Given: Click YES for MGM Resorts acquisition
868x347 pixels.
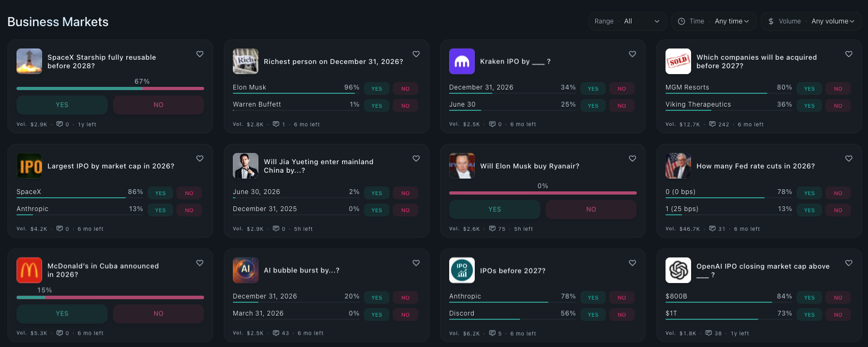Looking at the screenshot, I should click(809, 88).
